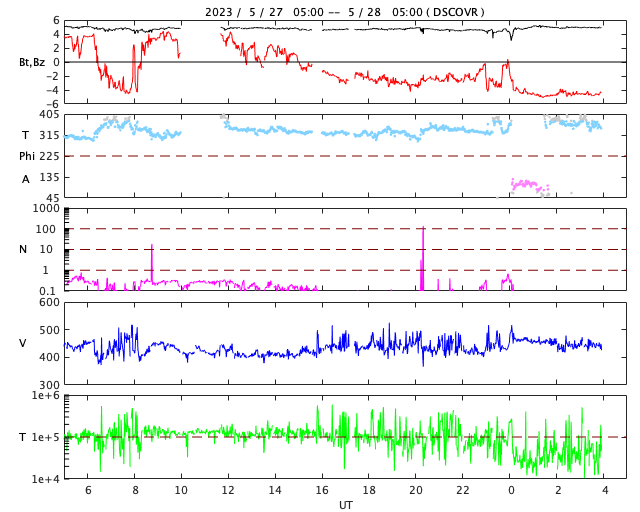Click the 12 tick label on time axis

click(x=228, y=491)
